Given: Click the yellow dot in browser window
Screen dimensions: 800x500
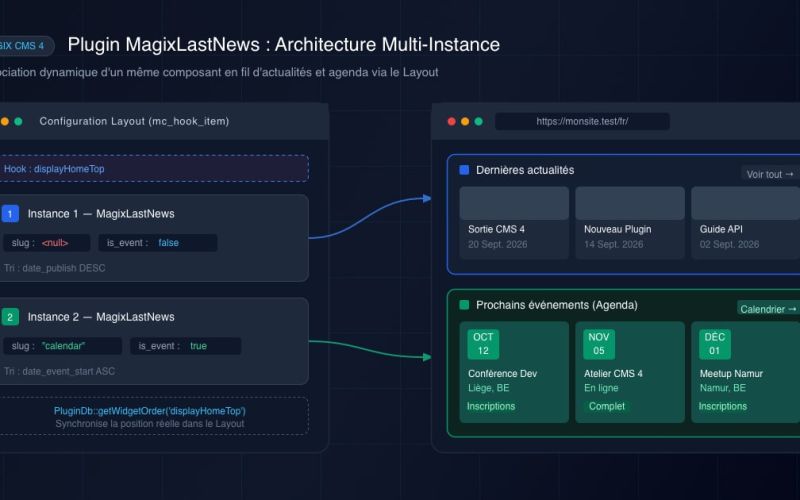Looking at the screenshot, I should pyautogui.click(x=465, y=121).
